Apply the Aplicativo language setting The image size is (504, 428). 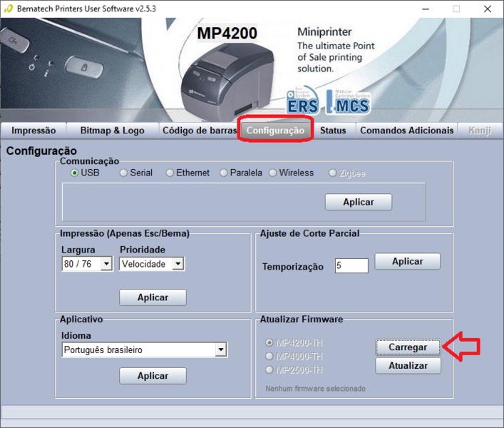pyautogui.click(x=153, y=376)
